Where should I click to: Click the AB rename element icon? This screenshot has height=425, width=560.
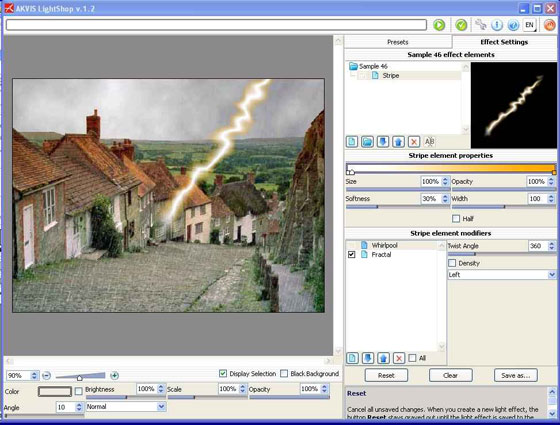(x=429, y=142)
